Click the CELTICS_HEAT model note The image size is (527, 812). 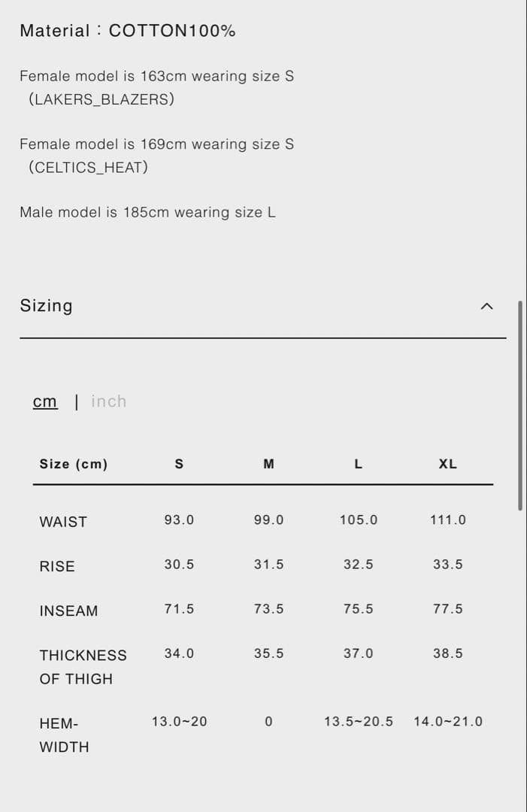tap(88, 167)
